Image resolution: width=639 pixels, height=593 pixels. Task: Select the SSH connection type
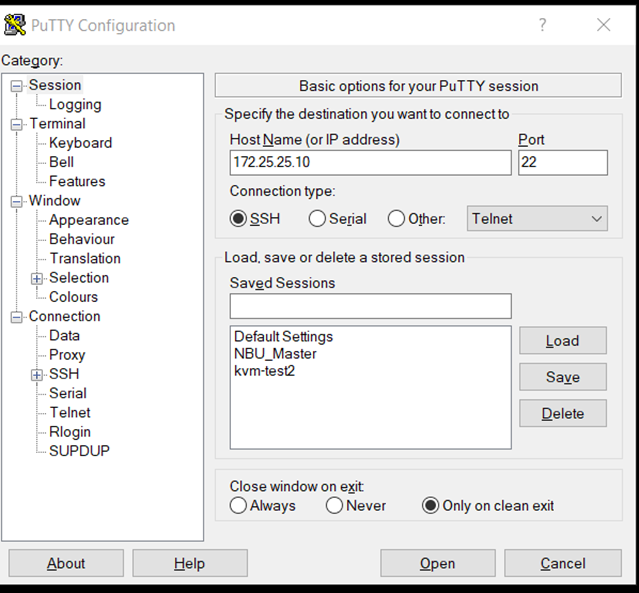coord(238,218)
